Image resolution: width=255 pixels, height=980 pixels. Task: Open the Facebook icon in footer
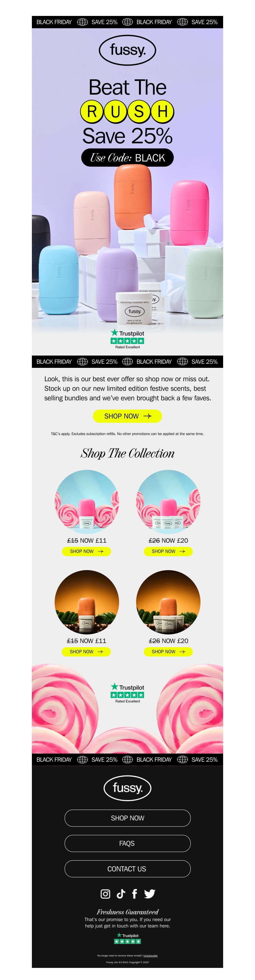(x=134, y=894)
